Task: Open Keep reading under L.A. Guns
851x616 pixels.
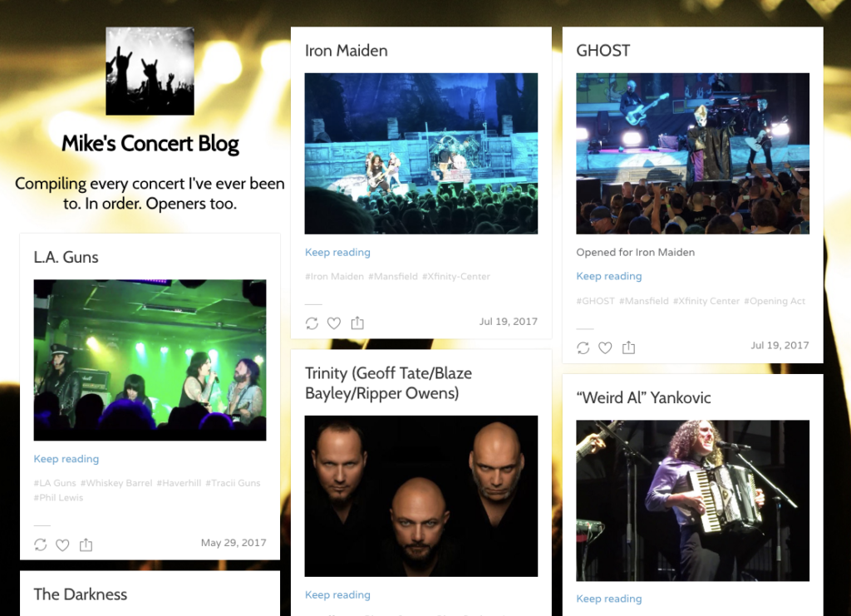Action: pyautogui.click(x=66, y=459)
